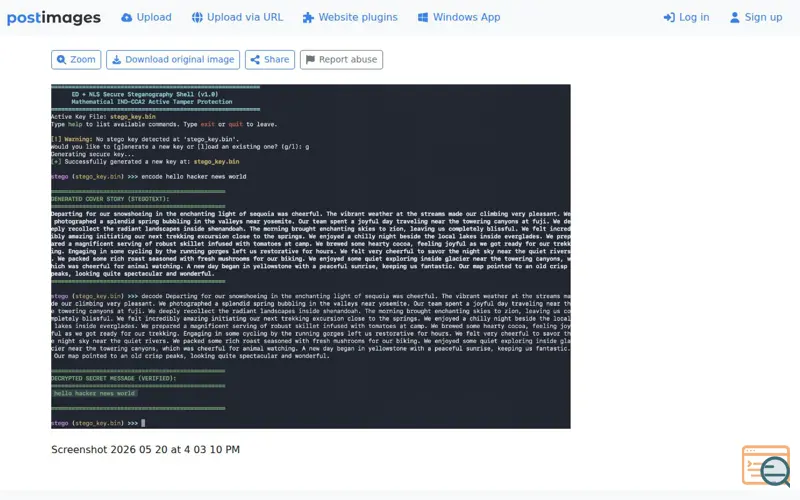Click the Report abuse button

[341, 60]
